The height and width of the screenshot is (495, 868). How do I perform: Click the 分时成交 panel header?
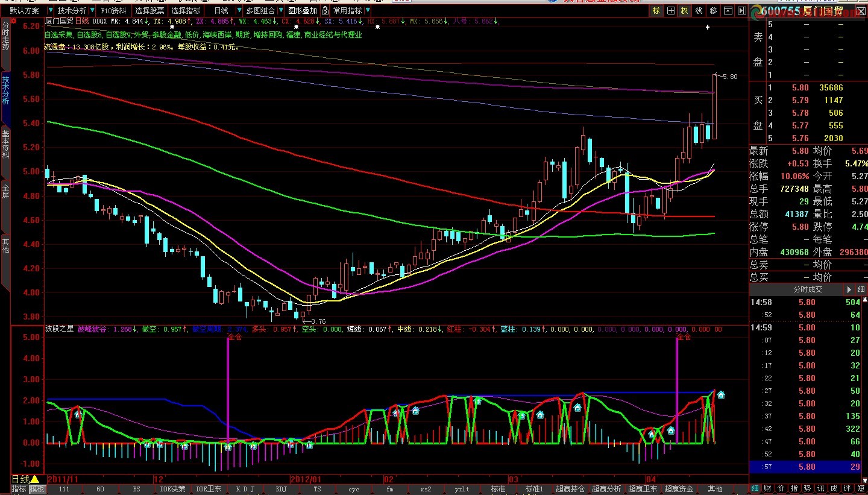(x=808, y=289)
